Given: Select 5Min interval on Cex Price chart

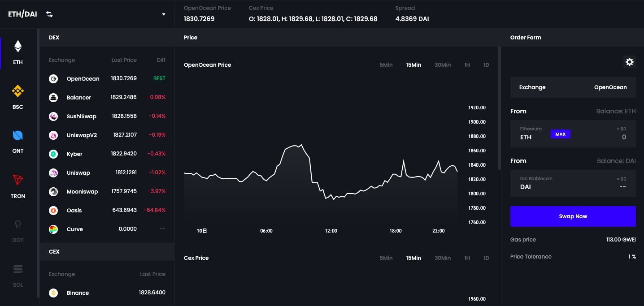Looking at the screenshot, I should (x=386, y=258).
